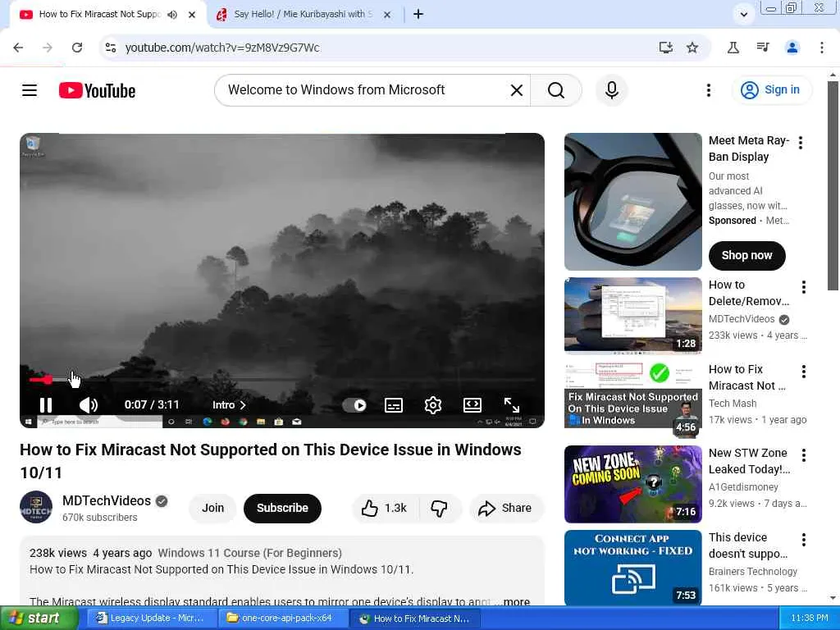The image size is (840, 630).
Task: Switch to theater mode
Action: (x=472, y=405)
